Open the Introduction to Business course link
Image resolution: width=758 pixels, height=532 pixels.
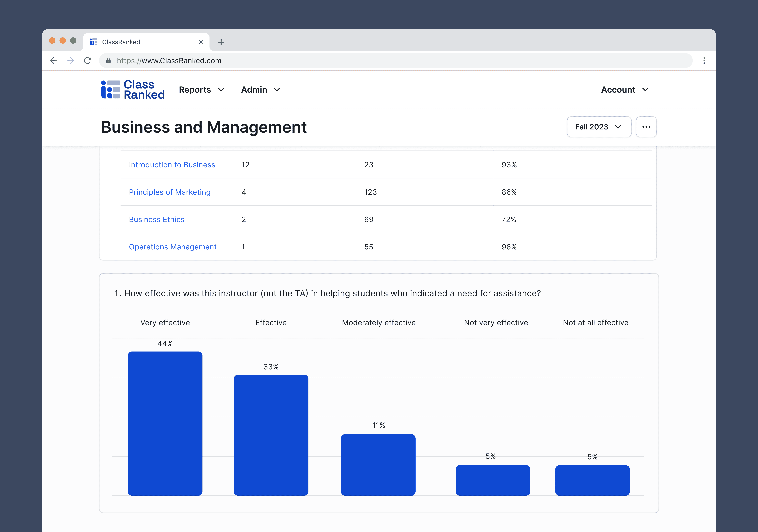tap(172, 165)
